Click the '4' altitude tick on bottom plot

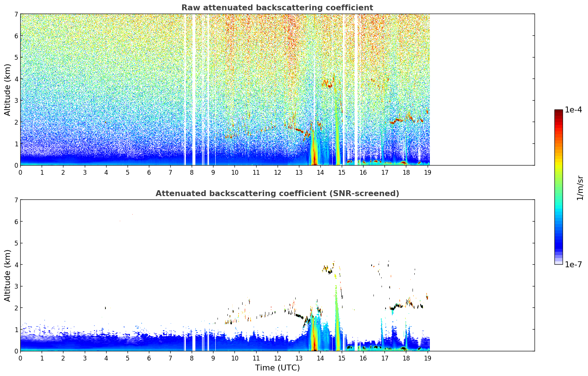tap(16, 265)
